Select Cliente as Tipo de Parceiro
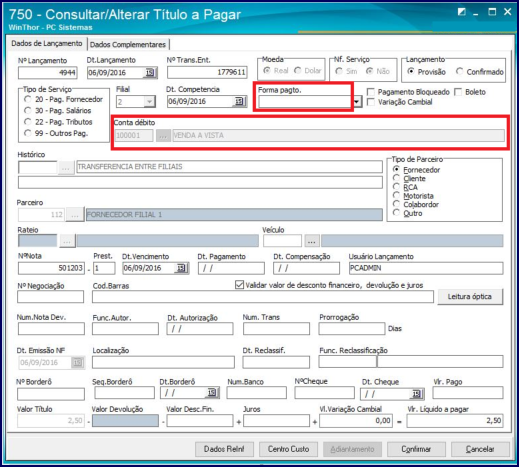The width and height of the screenshot is (519, 467). [396, 179]
